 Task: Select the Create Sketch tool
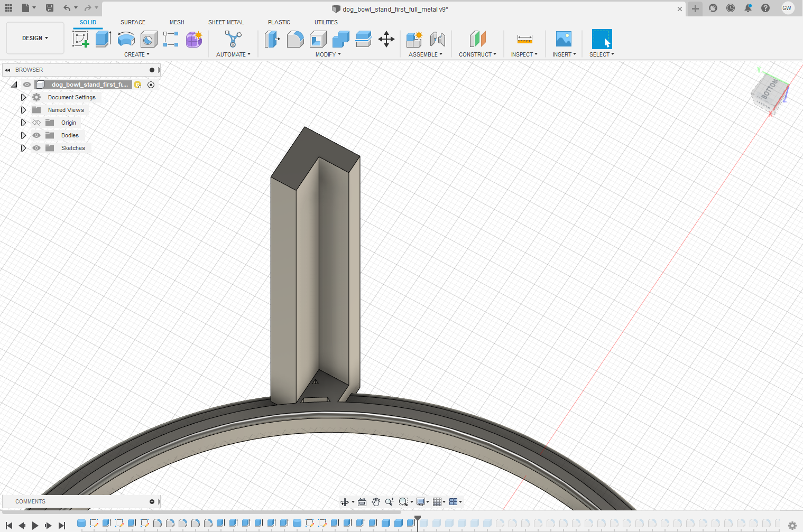tap(81, 39)
